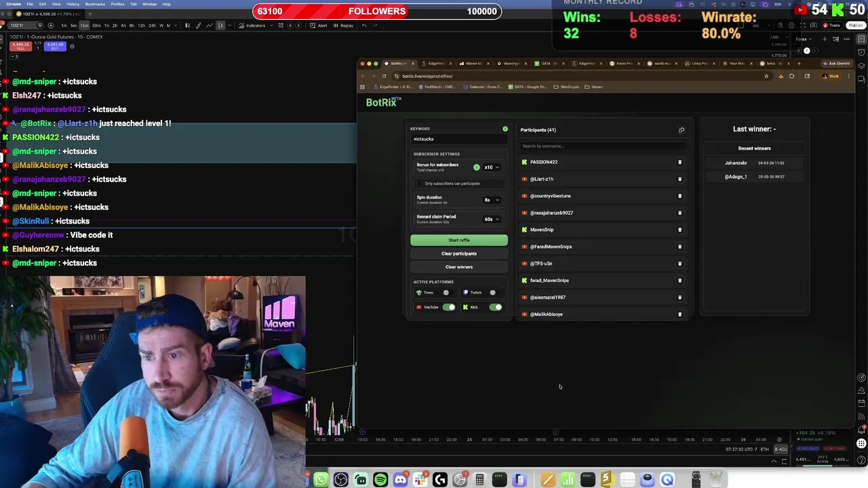This screenshot has height=488, width=868.
Task: Remove participant @ranajahanzeb9027 via trash icon
Action: (x=679, y=213)
